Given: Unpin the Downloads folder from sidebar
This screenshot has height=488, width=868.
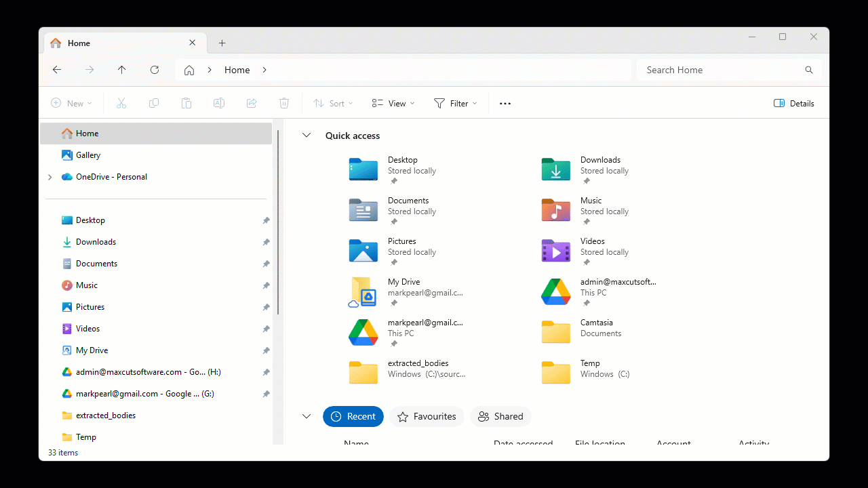Looking at the screenshot, I should click(266, 241).
